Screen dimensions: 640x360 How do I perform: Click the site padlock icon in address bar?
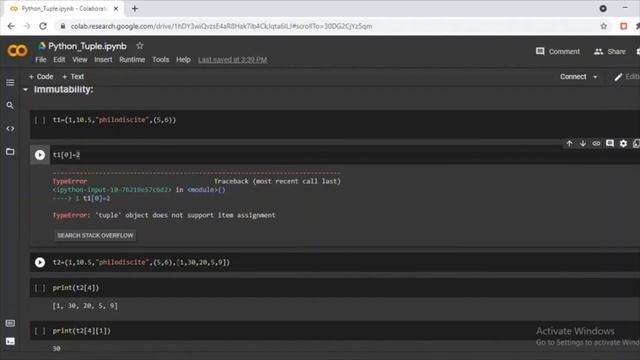coord(62,26)
